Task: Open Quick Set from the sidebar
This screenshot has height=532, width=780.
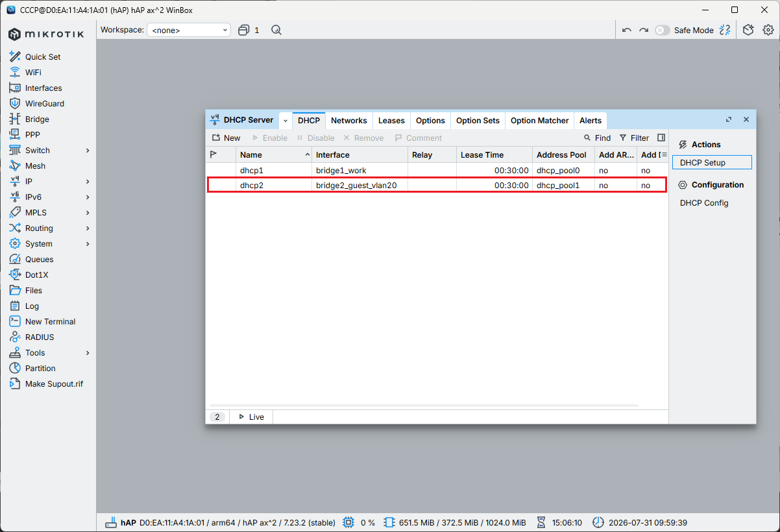Action: (43, 56)
